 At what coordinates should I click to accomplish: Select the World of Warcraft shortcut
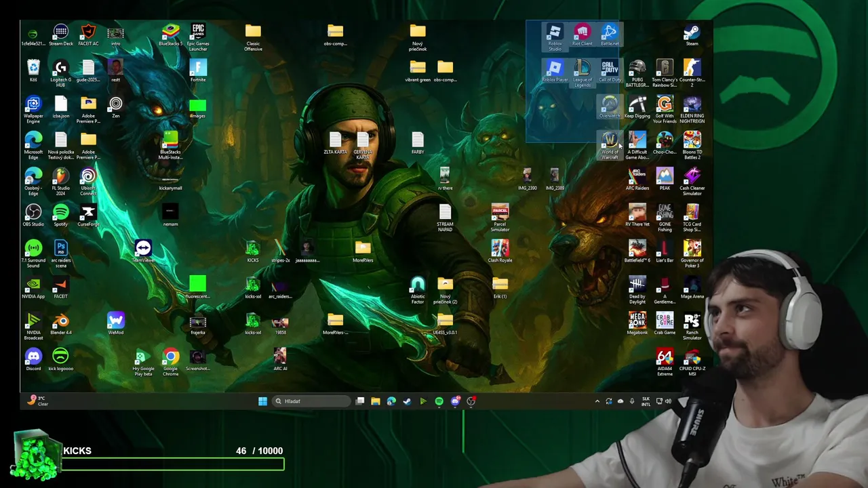tap(610, 146)
